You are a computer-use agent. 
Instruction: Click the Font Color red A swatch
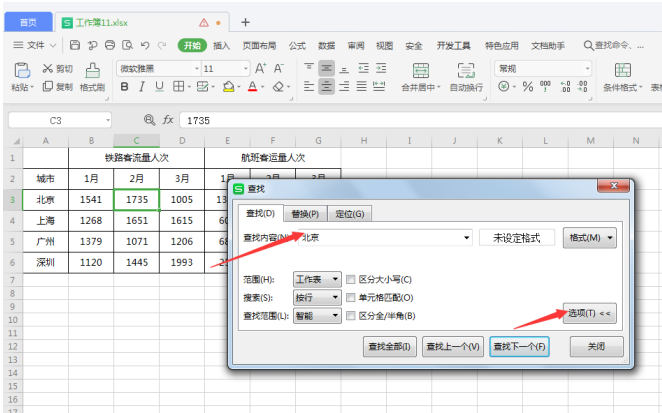(x=252, y=87)
